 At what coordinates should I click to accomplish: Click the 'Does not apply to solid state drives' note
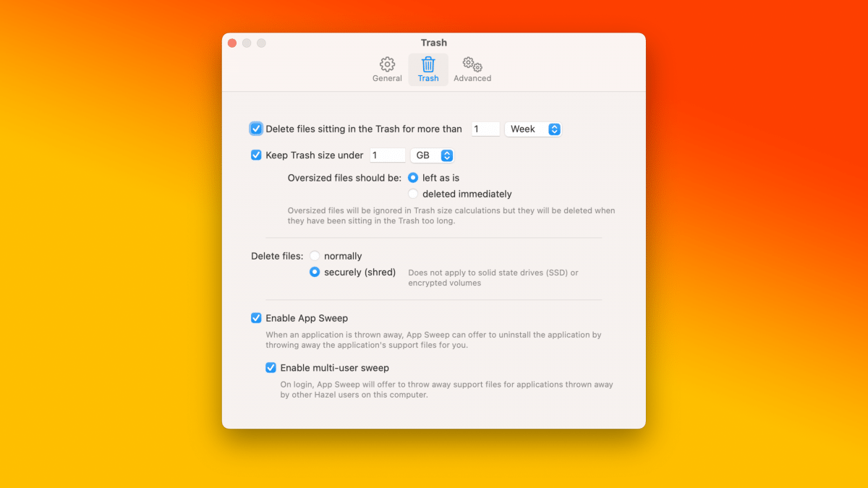click(493, 278)
